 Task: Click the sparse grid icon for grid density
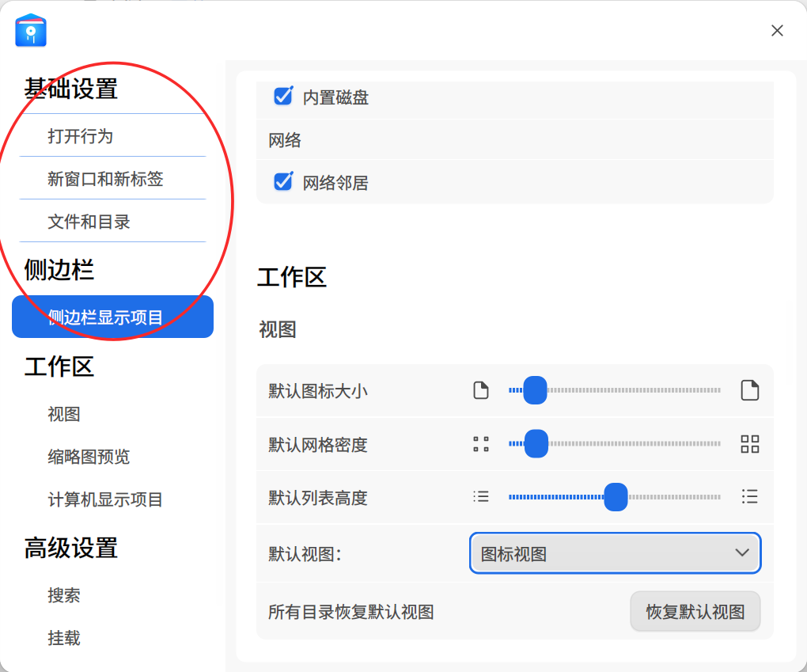pyautogui.click(x=481, y=444)
